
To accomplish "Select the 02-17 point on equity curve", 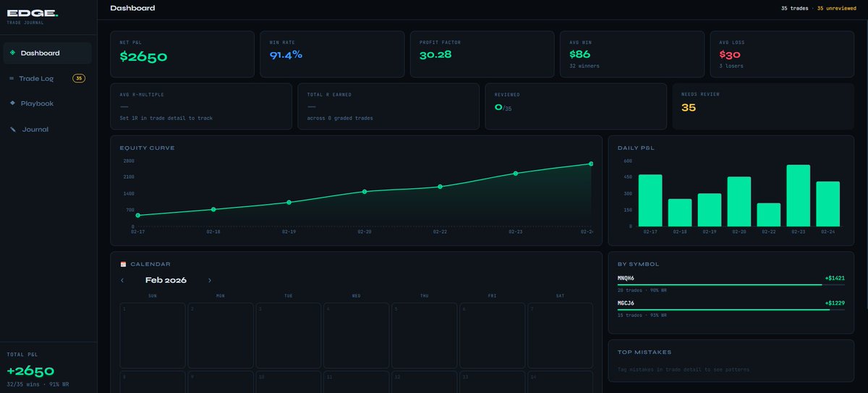I will point(137,215).
